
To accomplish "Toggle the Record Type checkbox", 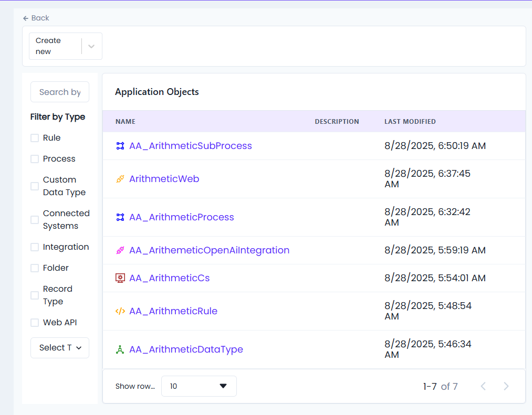I will [35, 295].
